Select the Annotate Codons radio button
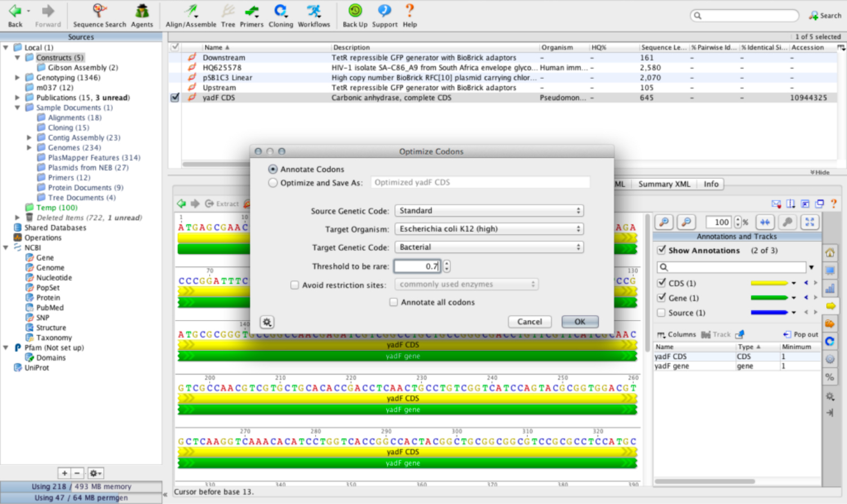The width and height of the screenshot is (847, 504). (x=273, y=169)
